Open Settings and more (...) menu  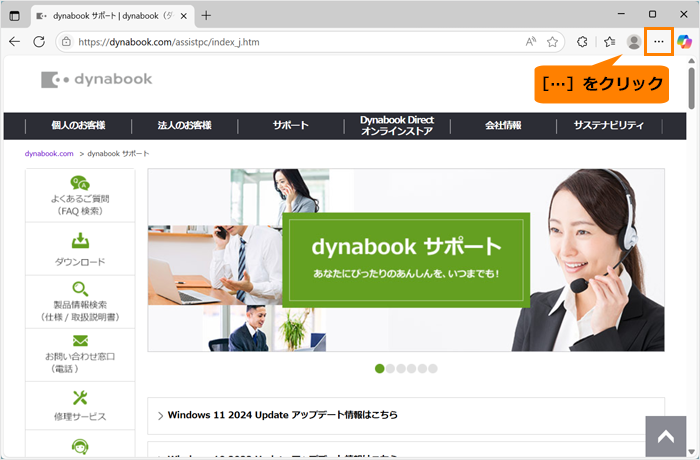[x=659, y=42]
